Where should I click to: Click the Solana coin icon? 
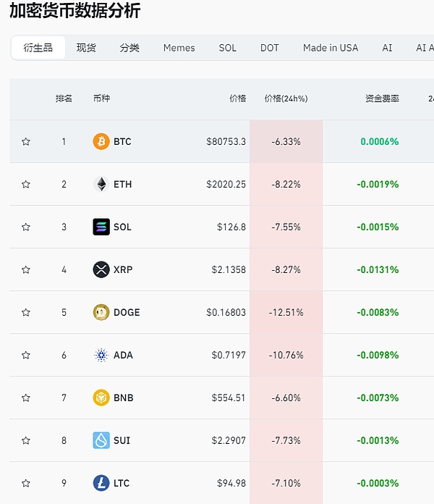click(101, 227)
